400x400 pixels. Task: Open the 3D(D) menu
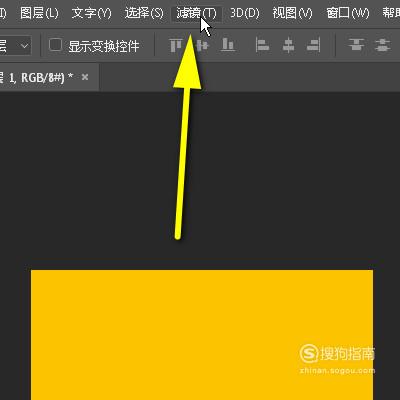[x=245, y=13]
